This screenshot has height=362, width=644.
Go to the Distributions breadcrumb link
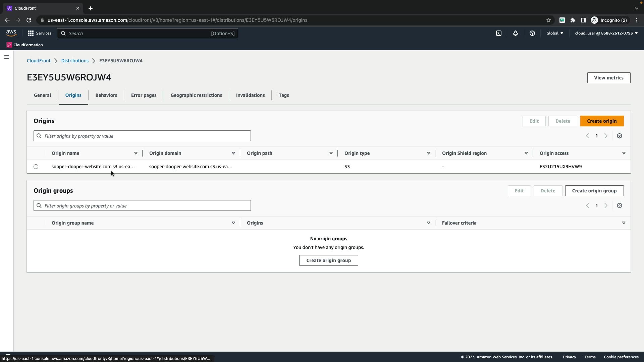click(75, 61)
